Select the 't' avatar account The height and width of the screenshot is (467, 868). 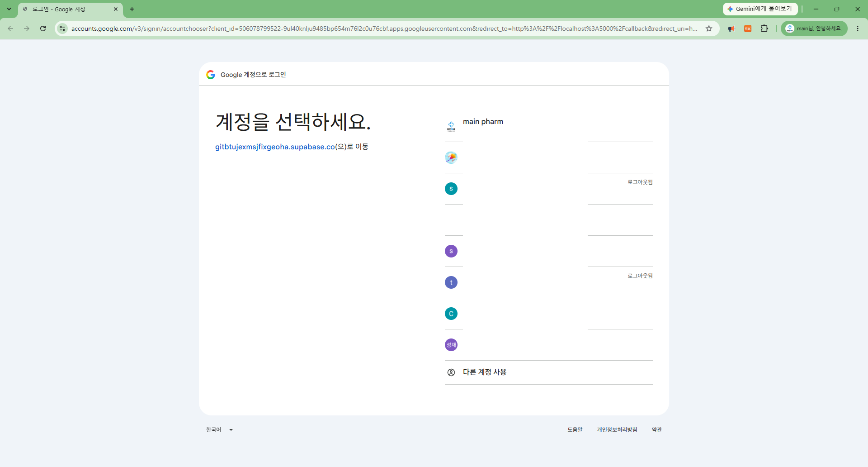coord(548,282)
